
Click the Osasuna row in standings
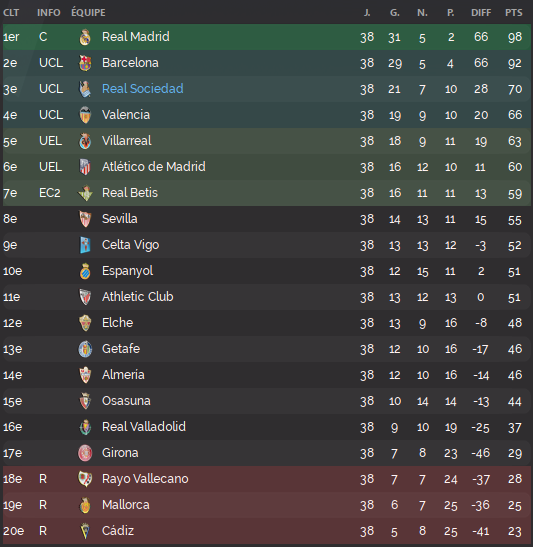266,401
